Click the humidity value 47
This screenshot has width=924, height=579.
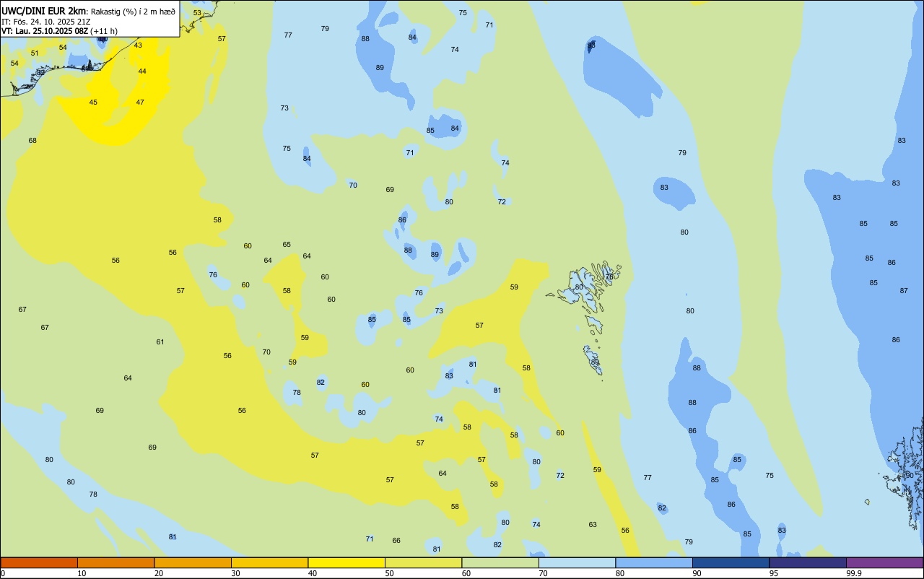(140, 103)
